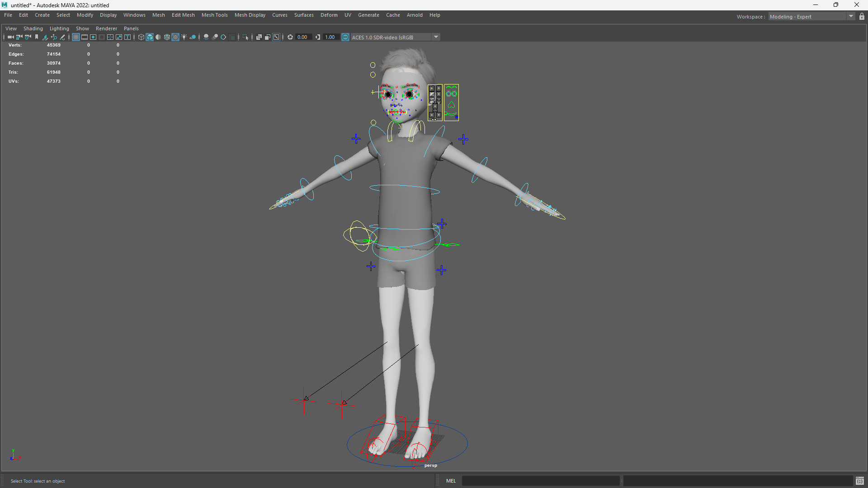Click the Exposure aperture icon
This screenshot has height=488, width=868.
point(290,37)
